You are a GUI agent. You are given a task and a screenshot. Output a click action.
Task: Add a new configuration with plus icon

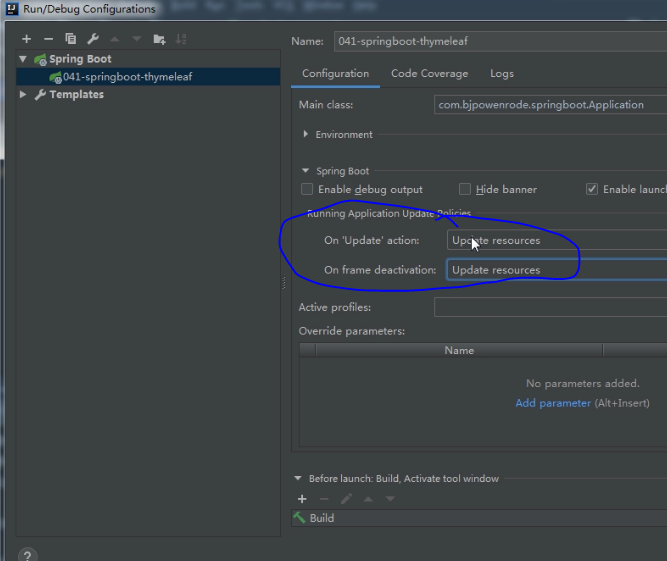[26, 39]
